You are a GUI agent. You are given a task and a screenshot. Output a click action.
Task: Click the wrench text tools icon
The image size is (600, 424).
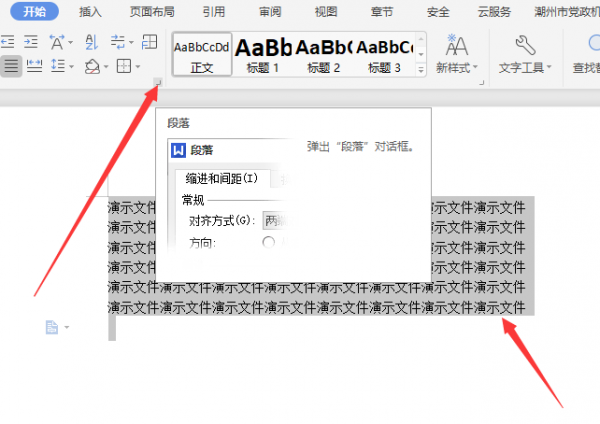point(524,45)
